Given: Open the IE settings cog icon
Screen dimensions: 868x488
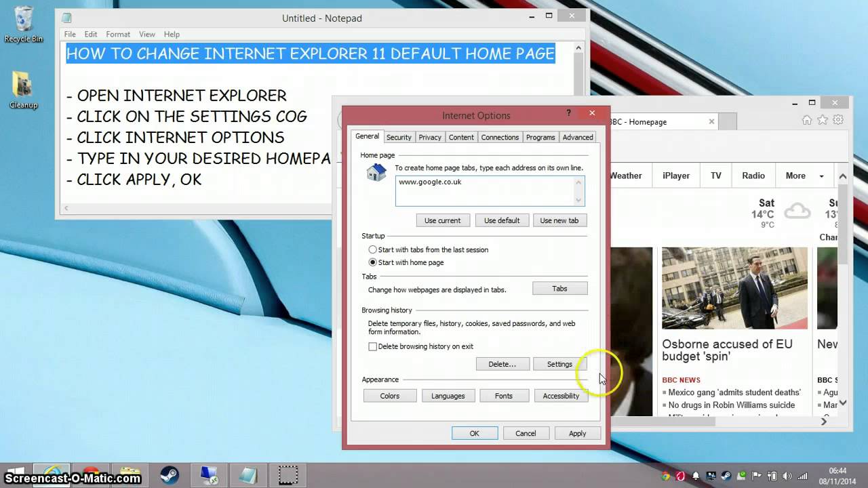Looking at the screenshot, I should point(838,120).
